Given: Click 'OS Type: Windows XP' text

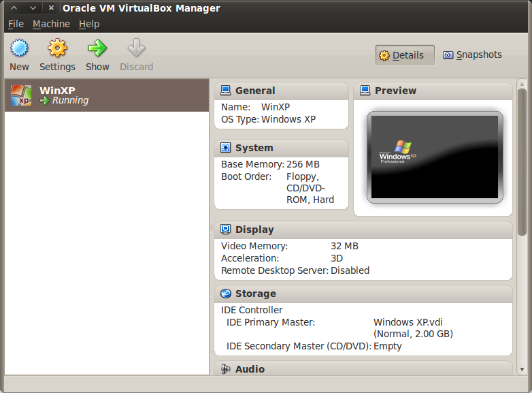Looking at the screenshot, I should click(x=268, y=120).
